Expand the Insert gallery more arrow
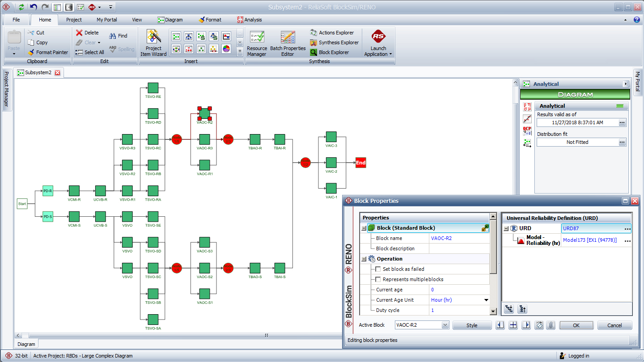 (x=240, y=51)
